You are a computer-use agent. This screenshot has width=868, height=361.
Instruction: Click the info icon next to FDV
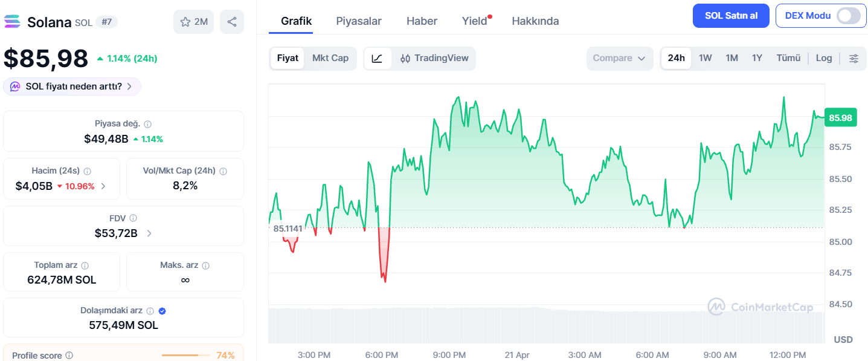point(133,218)
